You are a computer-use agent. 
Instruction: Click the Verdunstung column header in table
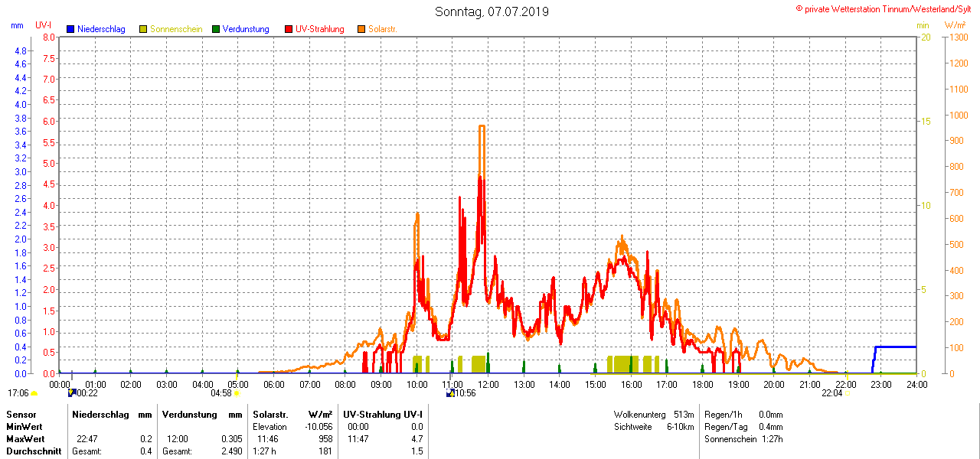(x=190, y=415)
